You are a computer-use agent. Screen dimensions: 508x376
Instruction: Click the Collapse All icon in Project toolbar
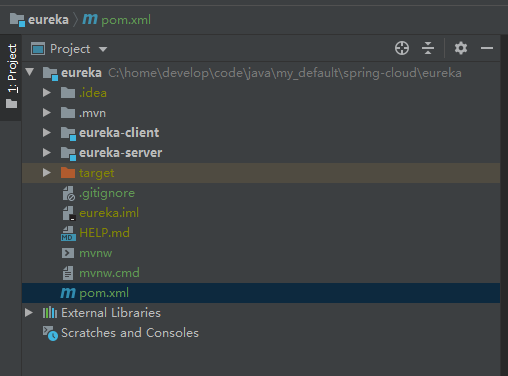coord(428,48)
